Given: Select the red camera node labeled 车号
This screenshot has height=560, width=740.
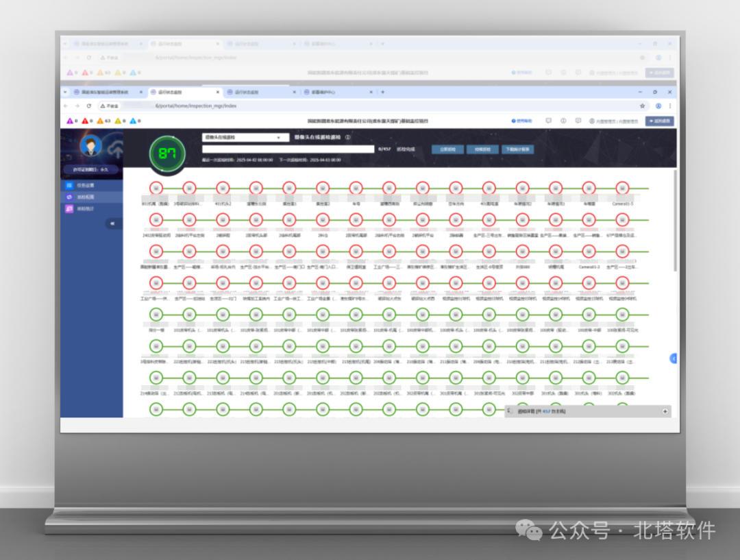Looking at the screenshot, I should (356, 188).
